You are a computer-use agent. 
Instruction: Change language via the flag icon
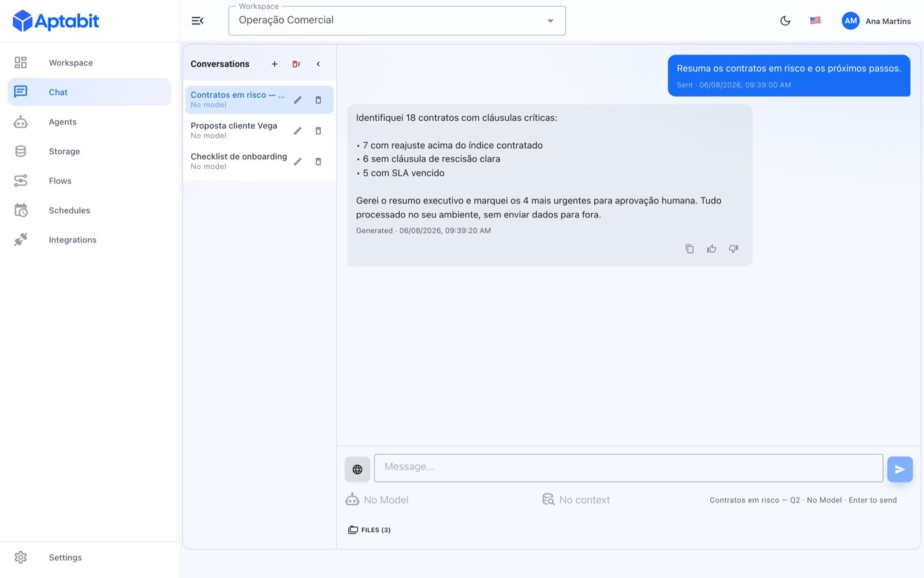[x=815, y=20]
